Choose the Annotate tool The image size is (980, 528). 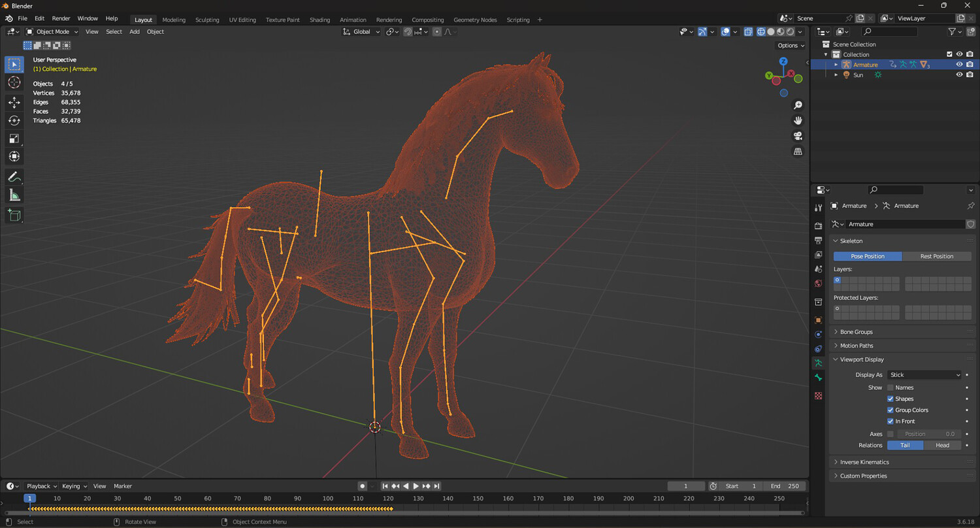coord(14,177)
